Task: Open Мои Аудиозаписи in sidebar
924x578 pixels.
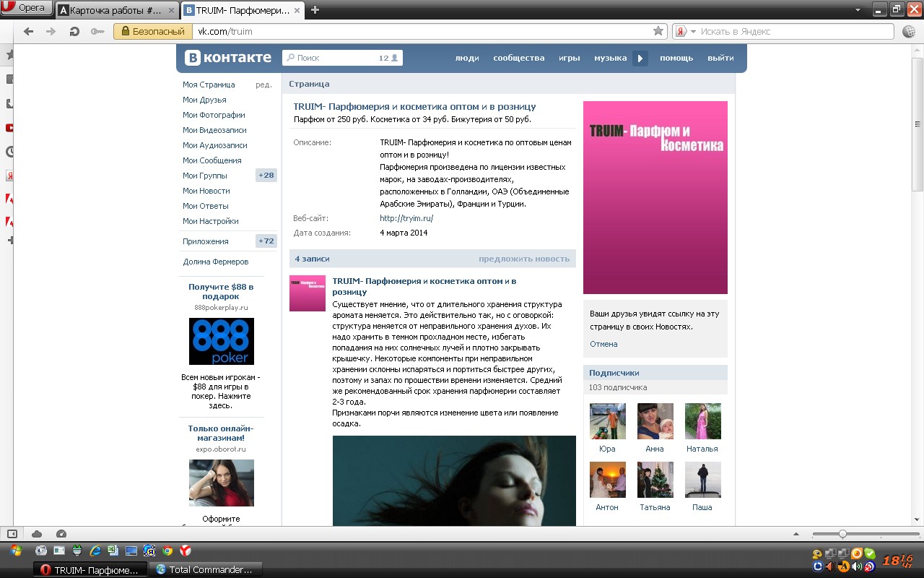Action: point(215,145)
